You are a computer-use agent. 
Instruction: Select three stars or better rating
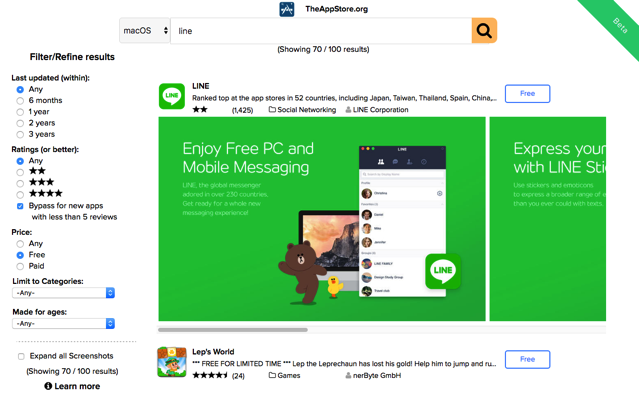pyautogui.click(x=20, y=183)
